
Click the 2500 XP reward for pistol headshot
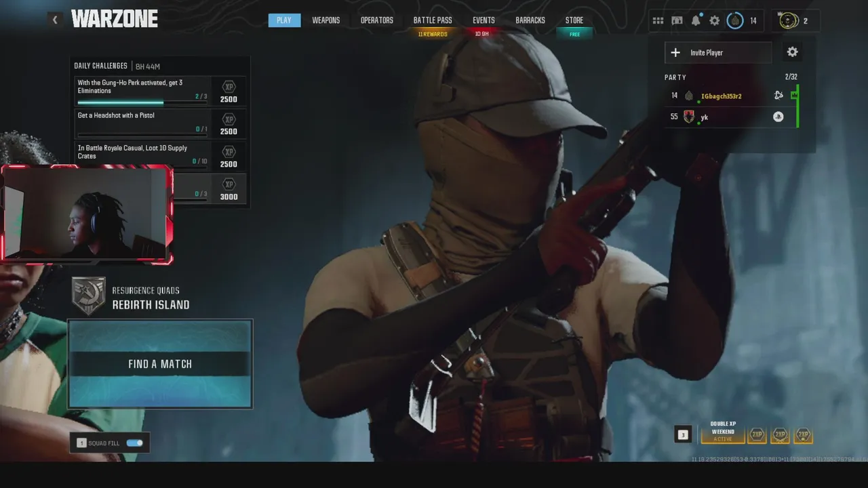click(x=229, y=131)
